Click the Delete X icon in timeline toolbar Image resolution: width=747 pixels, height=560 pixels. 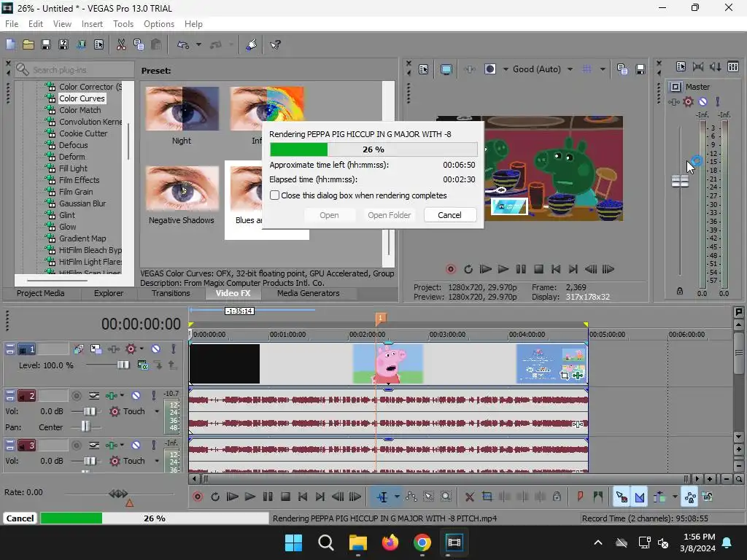tap(469, 497)
